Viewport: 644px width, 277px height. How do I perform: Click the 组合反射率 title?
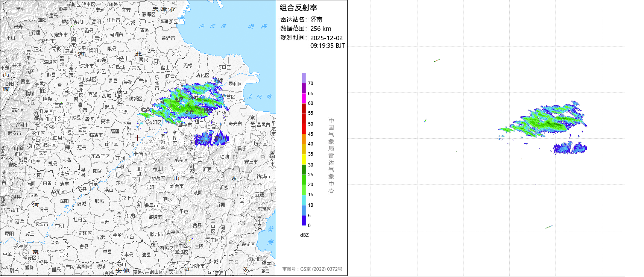pyautogui.click(x=298, y=8)
